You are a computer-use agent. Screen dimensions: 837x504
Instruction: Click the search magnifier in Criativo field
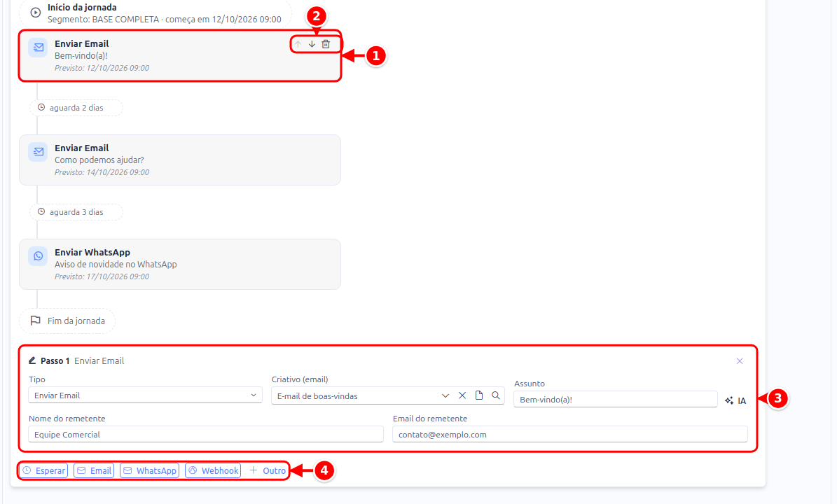point(496,395)
